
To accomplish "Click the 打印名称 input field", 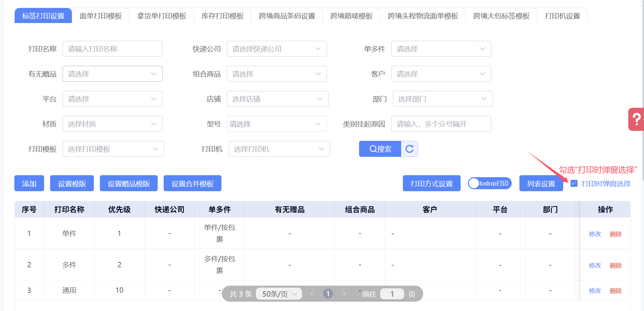I will point(112,49).
